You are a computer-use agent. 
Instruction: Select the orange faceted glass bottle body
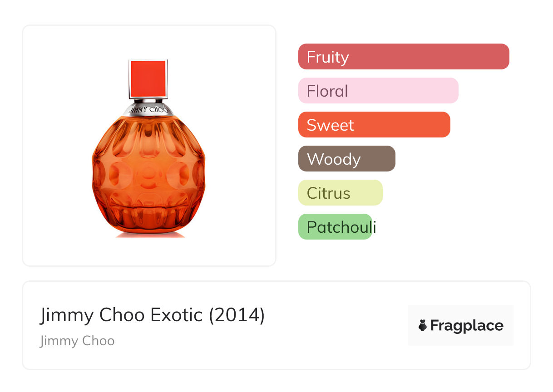[148, 175]
